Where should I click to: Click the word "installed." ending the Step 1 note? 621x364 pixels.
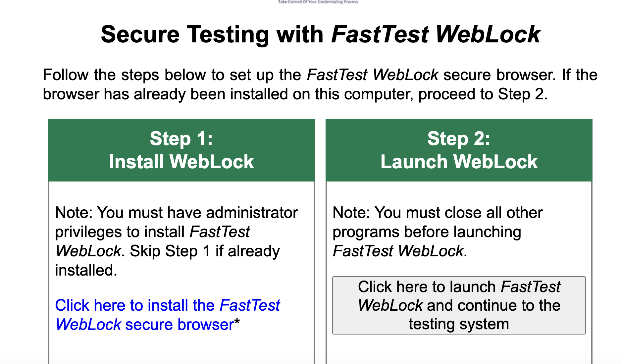tap(86, 270)
